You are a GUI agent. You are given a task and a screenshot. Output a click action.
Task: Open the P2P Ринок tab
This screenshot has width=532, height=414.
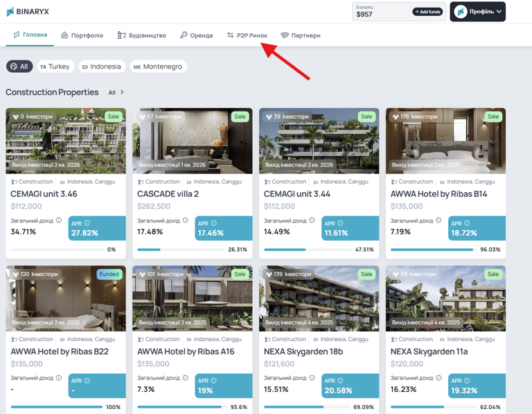pyautogui.click(x=247, y=35)
